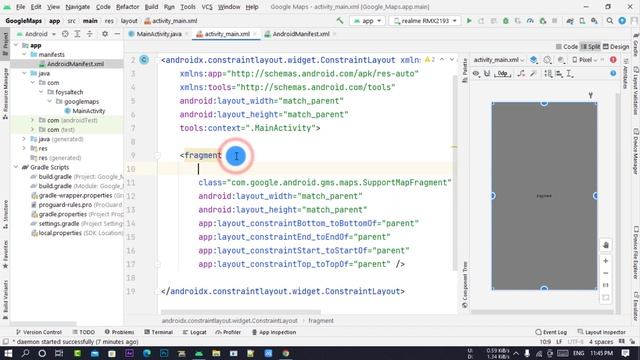Click the class gutter icon on line 2

tap(144, 60)
